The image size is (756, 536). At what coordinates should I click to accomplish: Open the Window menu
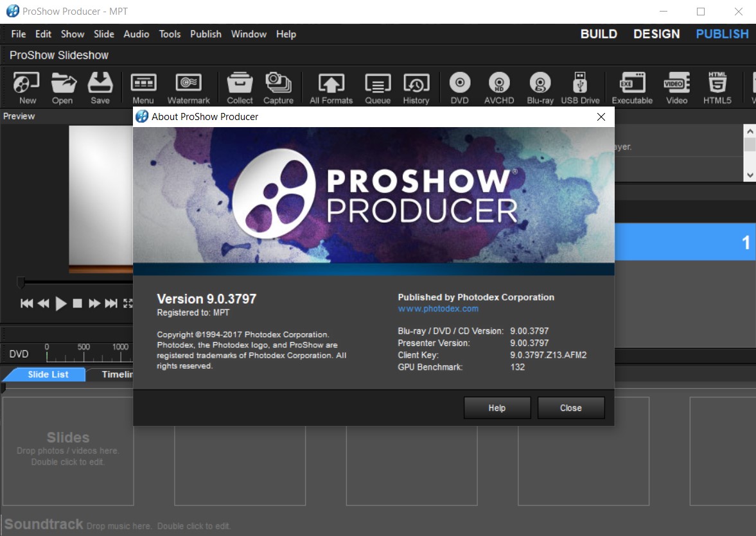pos(249,34)
